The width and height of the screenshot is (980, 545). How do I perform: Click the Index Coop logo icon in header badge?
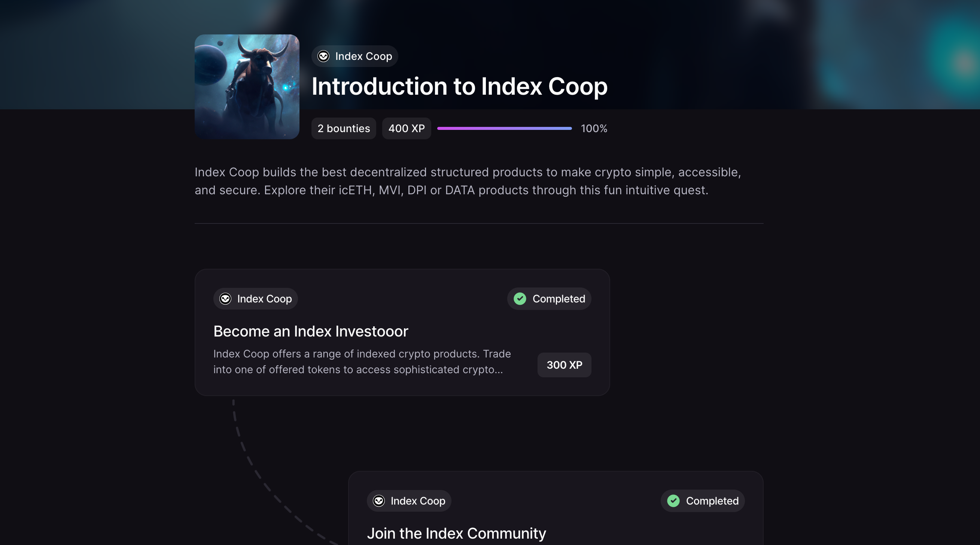(x=323, y=56)
